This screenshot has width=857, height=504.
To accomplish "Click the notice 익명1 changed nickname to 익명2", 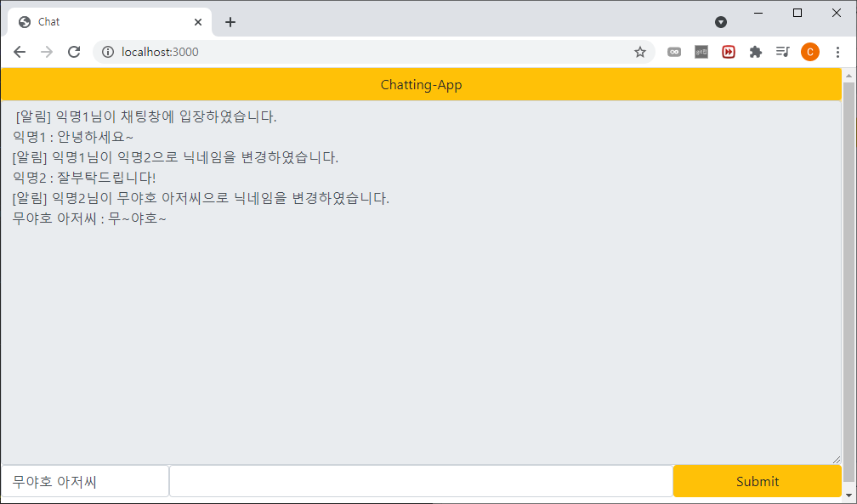I will point(175,157).
